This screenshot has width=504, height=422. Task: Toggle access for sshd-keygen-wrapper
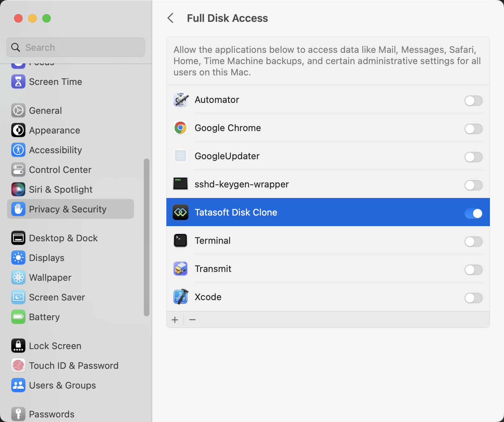(x=474, y=185)
